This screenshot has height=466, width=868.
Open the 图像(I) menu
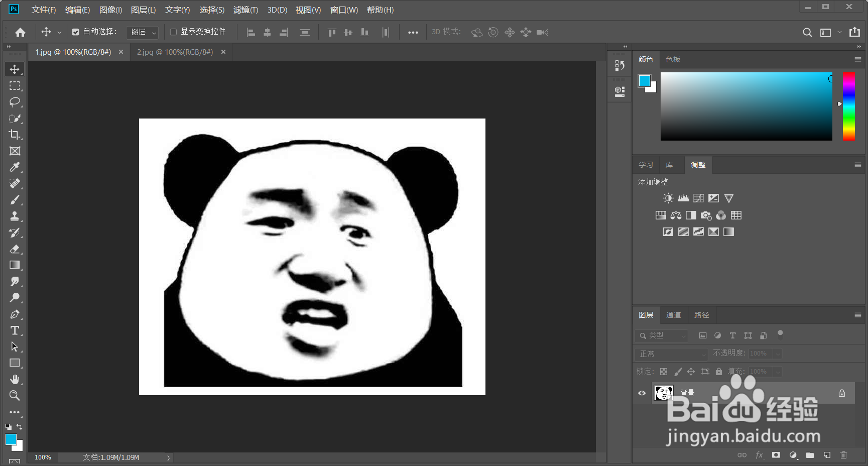click(111, 10)
